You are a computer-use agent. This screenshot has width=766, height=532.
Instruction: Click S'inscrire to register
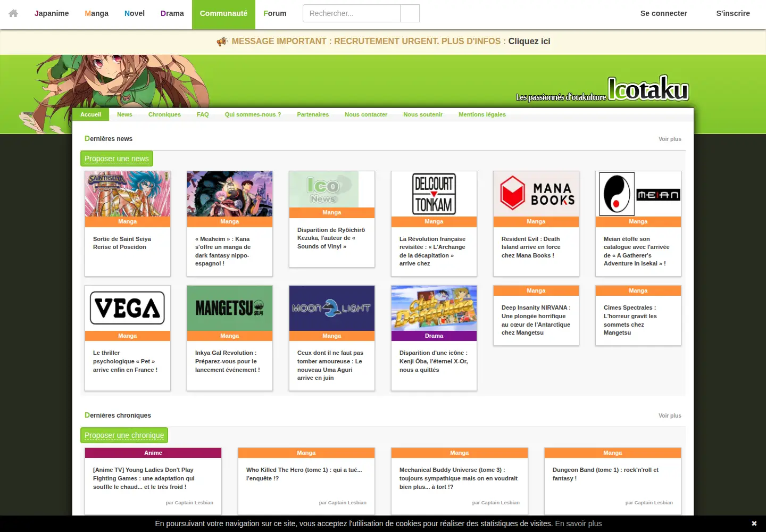pos(733,13)
